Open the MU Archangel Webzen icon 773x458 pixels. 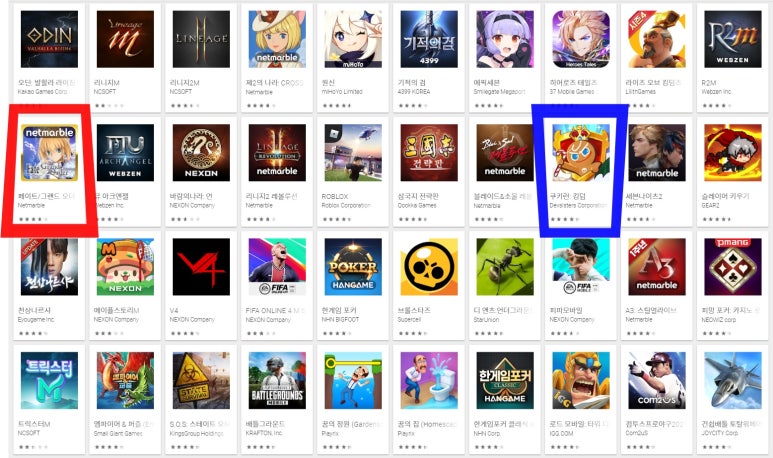tap(125, 152)
